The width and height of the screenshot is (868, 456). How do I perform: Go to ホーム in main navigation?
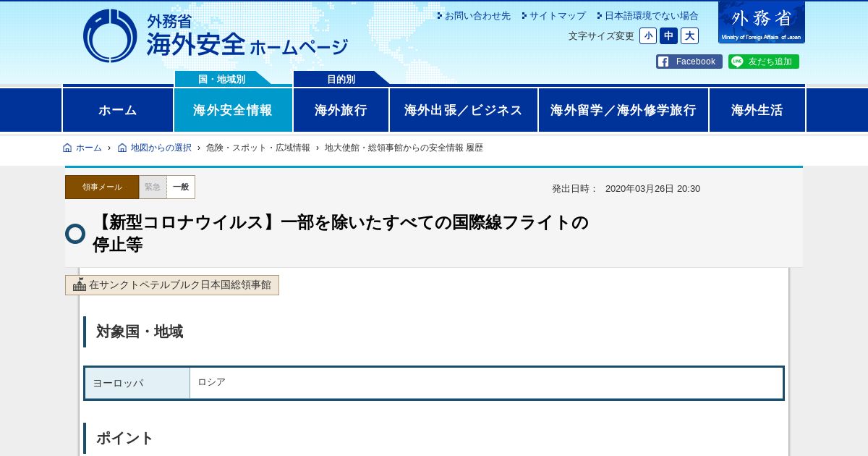coord(118,110)
